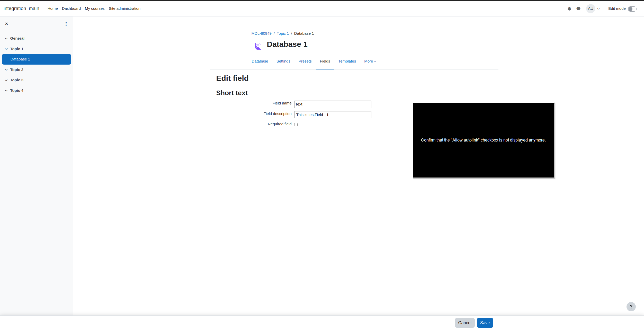Open Topic 1 in the course index
This screenshot has width=644, height=335.
click(x=17, y=49)
